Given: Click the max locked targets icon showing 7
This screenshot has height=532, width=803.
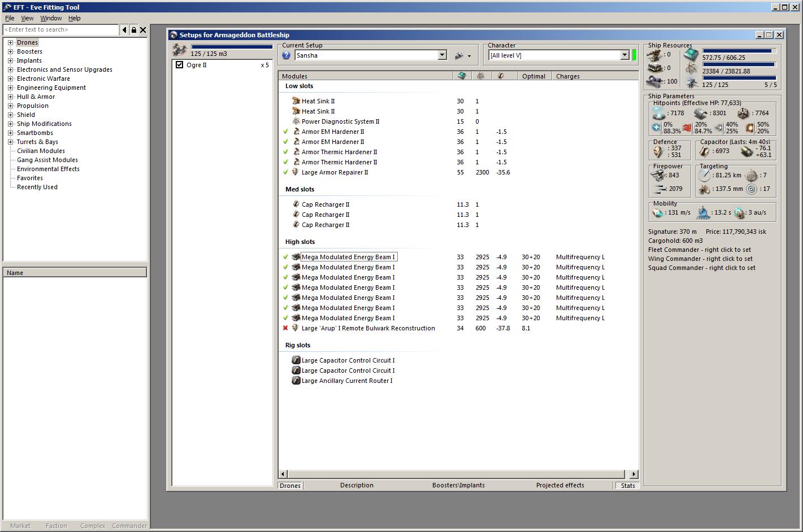Looking at the screenshot, I should (x=751, y=176).
